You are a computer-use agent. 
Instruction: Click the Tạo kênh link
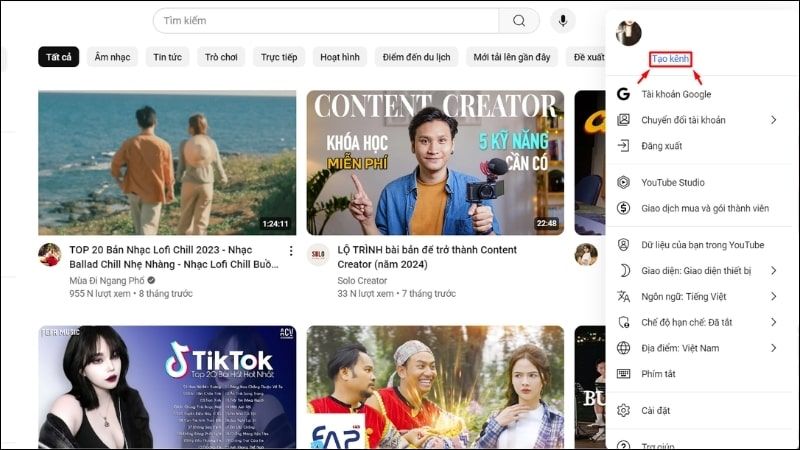point(670,59)
